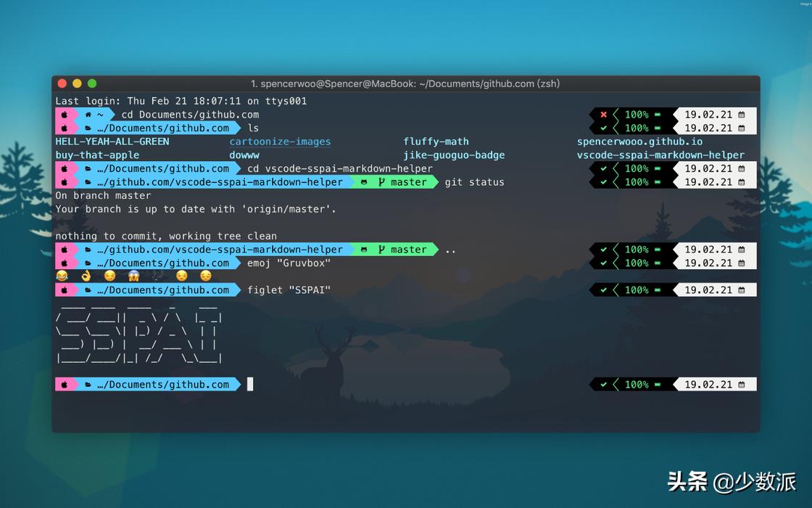The height and width of the screenshot is (508, 812).
Task: Click 'nothing to commit, working tree clean'
Action: (x=166, y=236)
